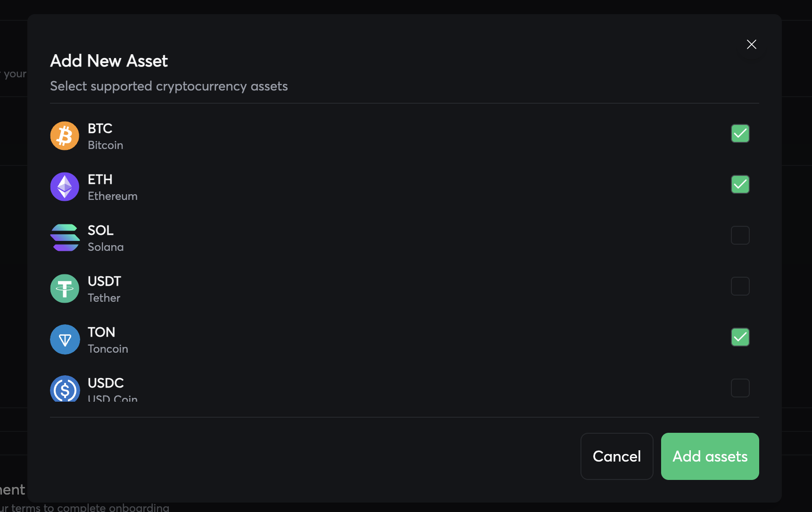
Task: Click the Solana striped logo icon
Action: pyautogui.click(x=65, y=238)
